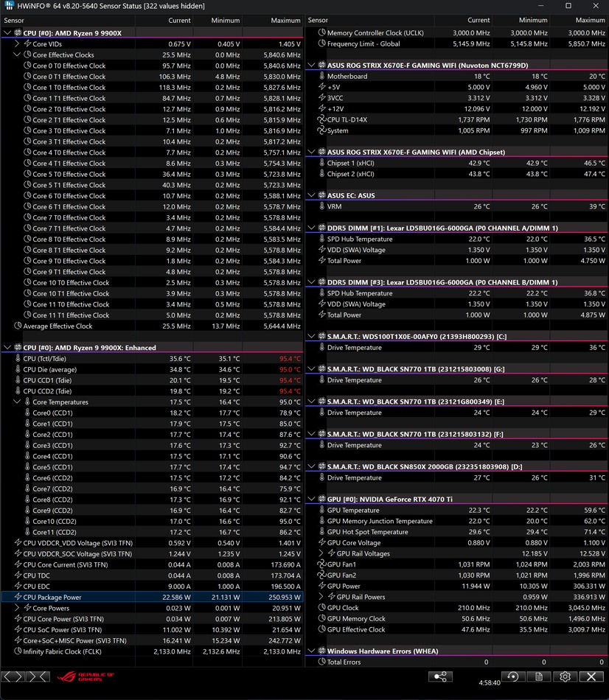Click the 4:58:40 elapsed time readout

point(490,682)
